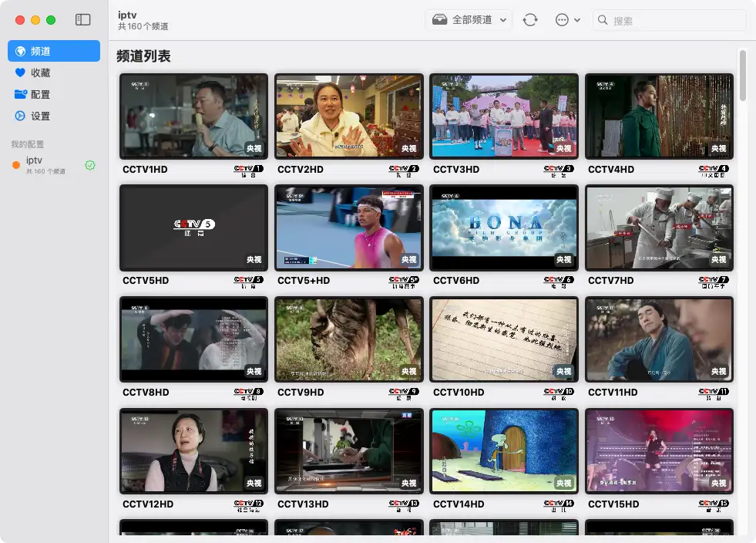Select the iptv configuration entry

pos(54,165)
